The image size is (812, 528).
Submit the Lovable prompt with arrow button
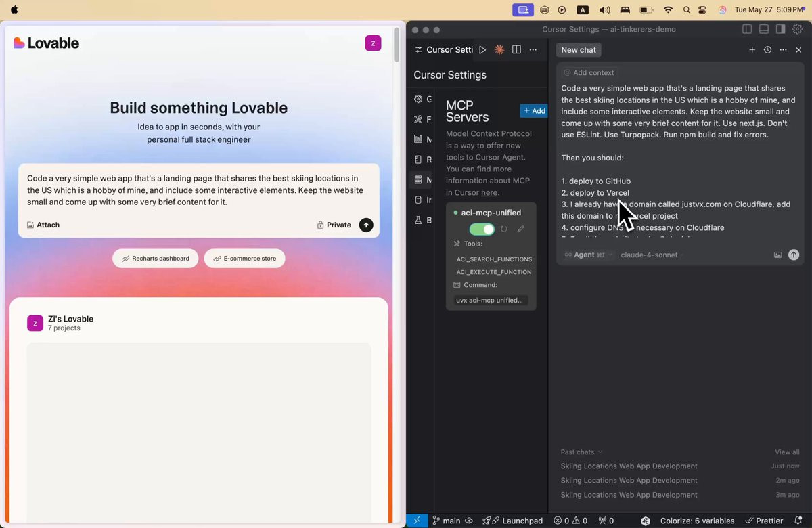pyautogui.click(x=366, y=225)
